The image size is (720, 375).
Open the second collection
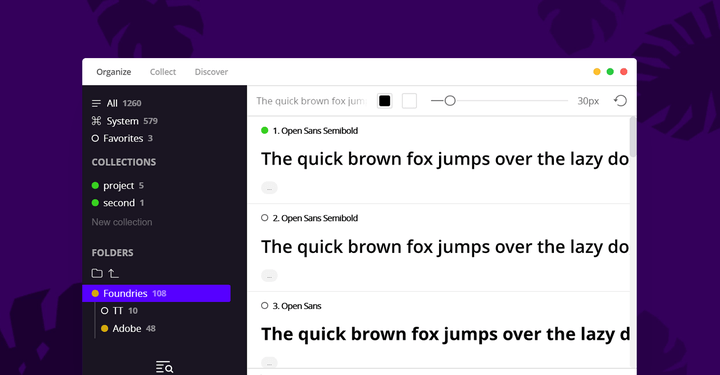(x=119, y=203)
